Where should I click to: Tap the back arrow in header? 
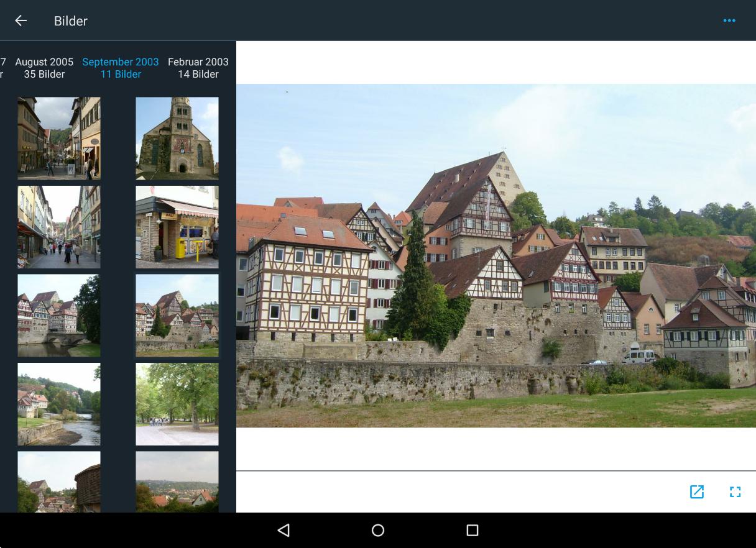(x=21, y=21)
